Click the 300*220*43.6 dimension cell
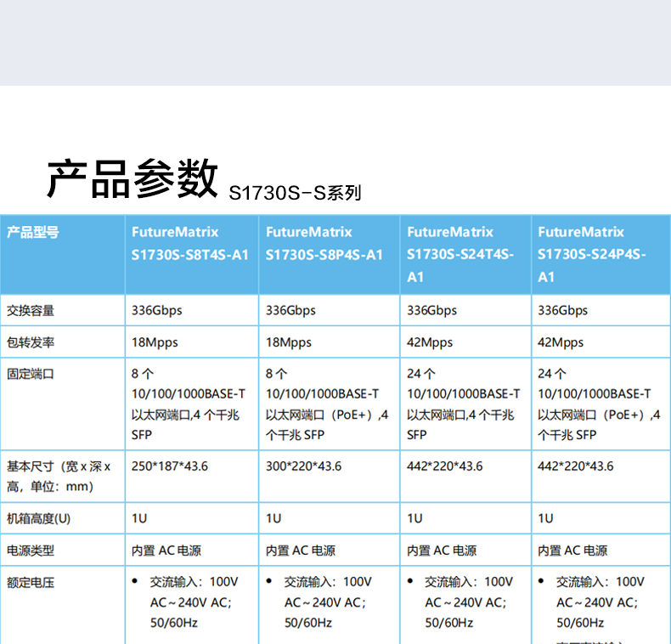Image resolution: width=671 pixels, height=644 pixels. (x=303, y=466)
